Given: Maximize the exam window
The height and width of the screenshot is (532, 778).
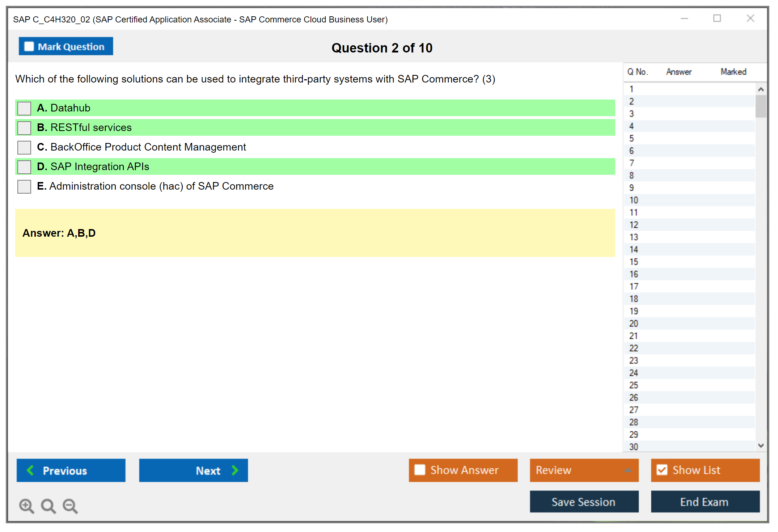Looking at the screenshot, I should click(717, 18).
